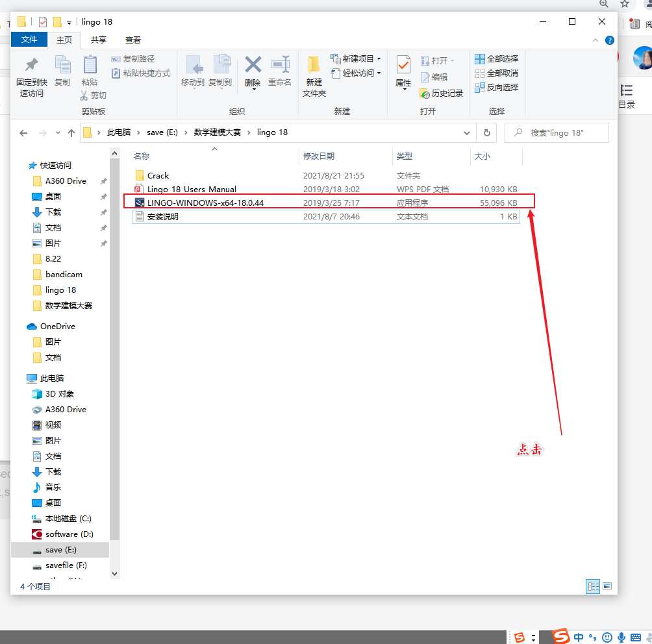Click the microphone icon on the input bar
Image resolution: width=652 pixels, height=644 pixels.
(621, 638)
